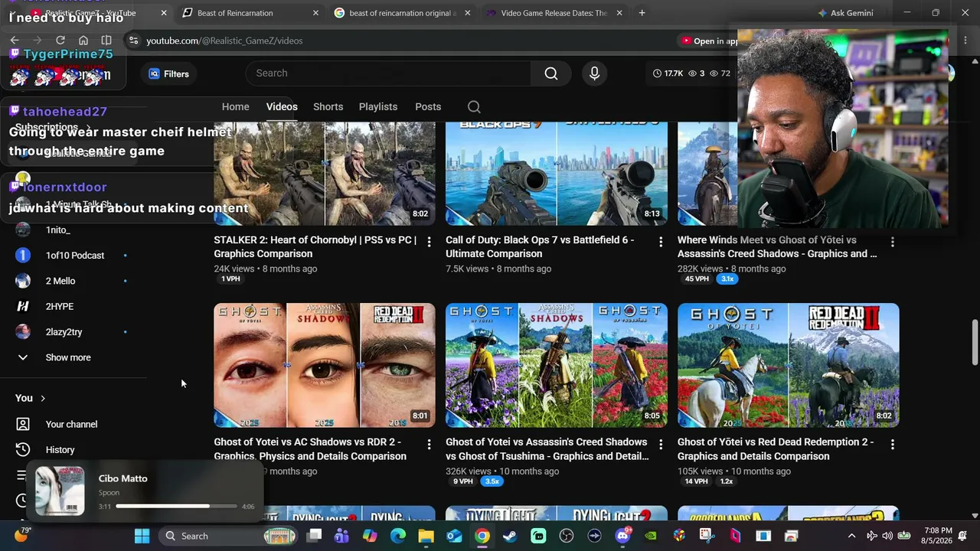Screen dimensions: 980x551
Task: Open a new browser tab
Action: (642, 13)
